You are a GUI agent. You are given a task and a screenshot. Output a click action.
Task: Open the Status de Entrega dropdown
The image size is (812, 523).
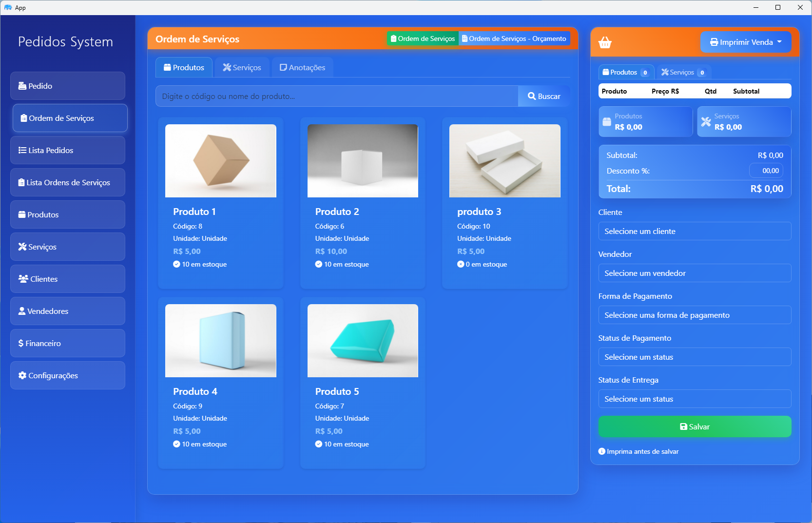coord(695,399)
